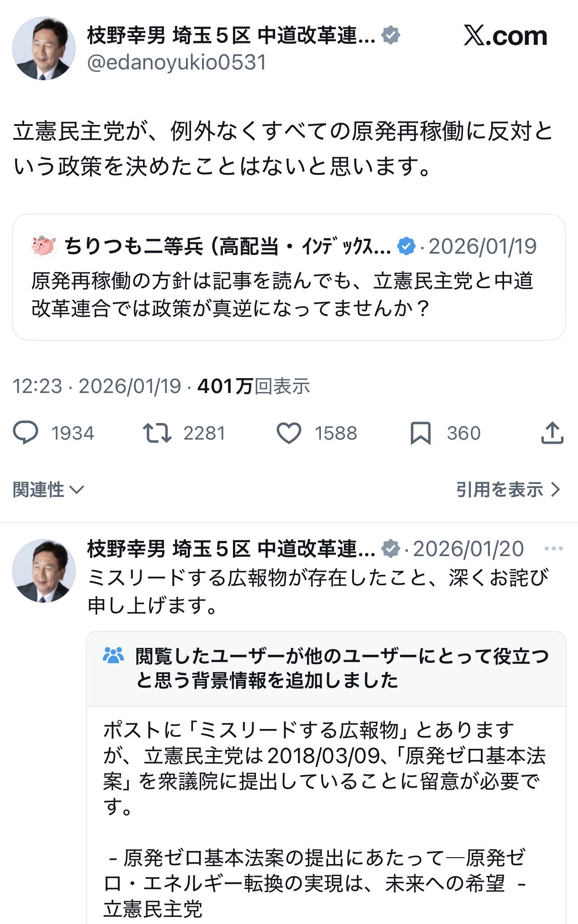Open the three-dot more menu on reply
578x924 pixels.
click(x=553, y=548)
